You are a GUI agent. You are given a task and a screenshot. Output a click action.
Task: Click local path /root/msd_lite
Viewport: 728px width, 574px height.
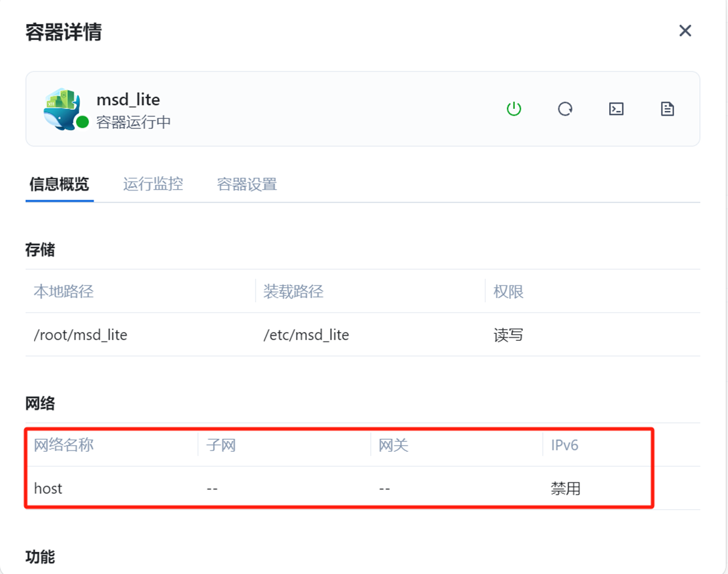pos(80,335)
